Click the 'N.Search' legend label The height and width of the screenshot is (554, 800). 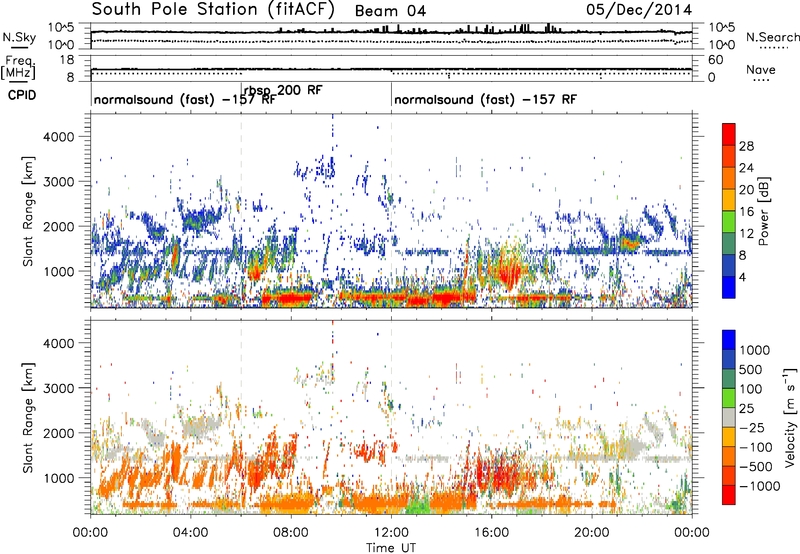(x=772, y=37)
